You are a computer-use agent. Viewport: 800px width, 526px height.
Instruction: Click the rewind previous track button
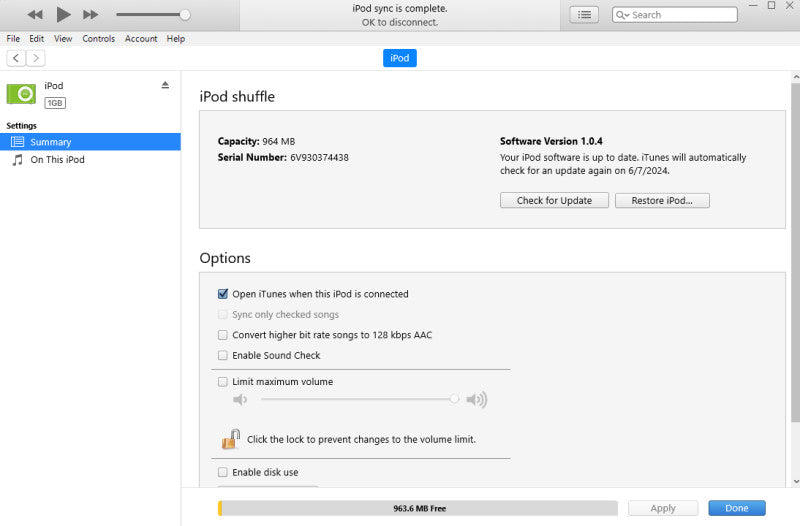click(35, 15)
